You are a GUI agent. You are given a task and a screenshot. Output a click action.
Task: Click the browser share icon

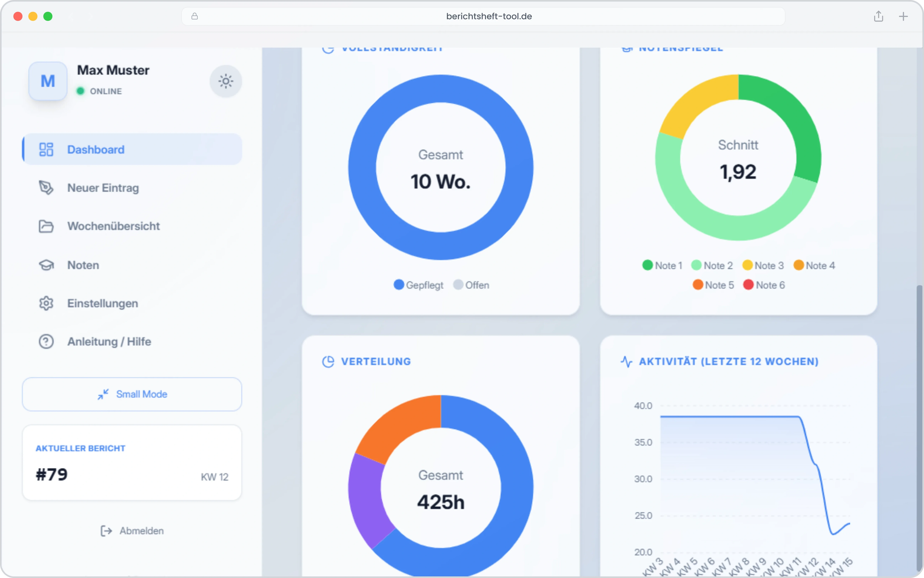click(879, 16)
